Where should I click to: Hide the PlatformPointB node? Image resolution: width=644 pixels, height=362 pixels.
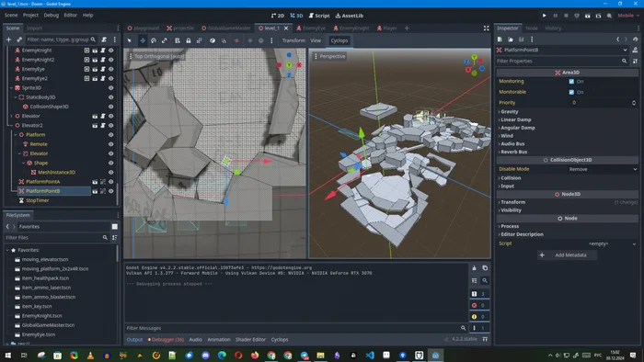coord(111,191)
